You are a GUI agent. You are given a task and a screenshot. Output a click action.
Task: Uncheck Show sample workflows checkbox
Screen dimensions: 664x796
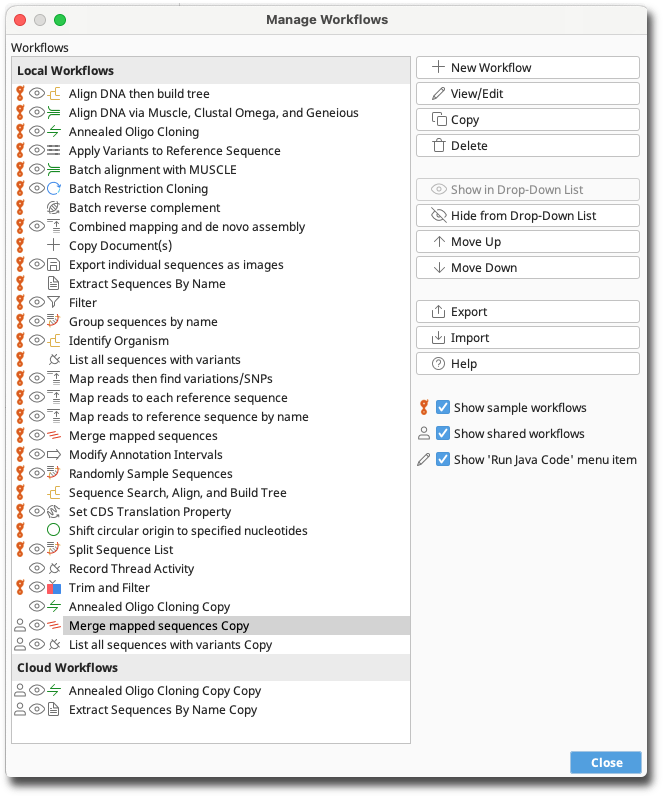tap(443, 408)
